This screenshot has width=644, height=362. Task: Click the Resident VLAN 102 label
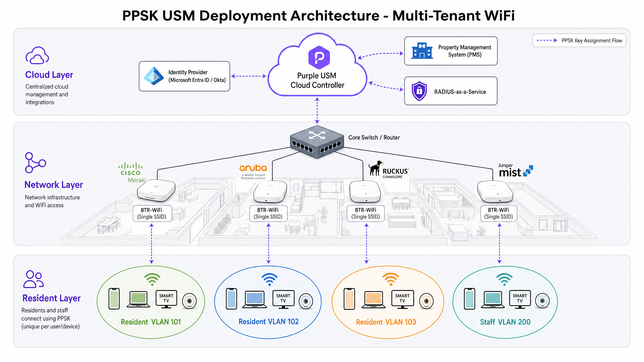click(269, 322)
